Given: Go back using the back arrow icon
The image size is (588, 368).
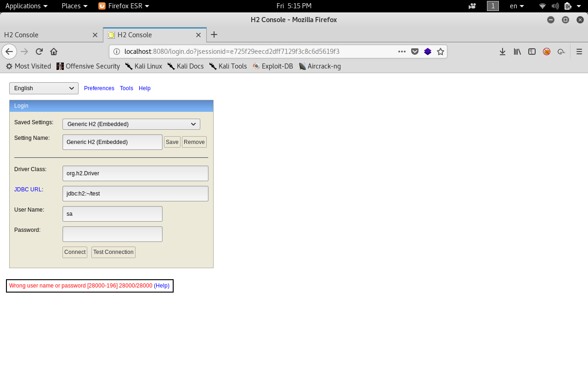Looking at the screenshot, I should click(x=9, y=52).
